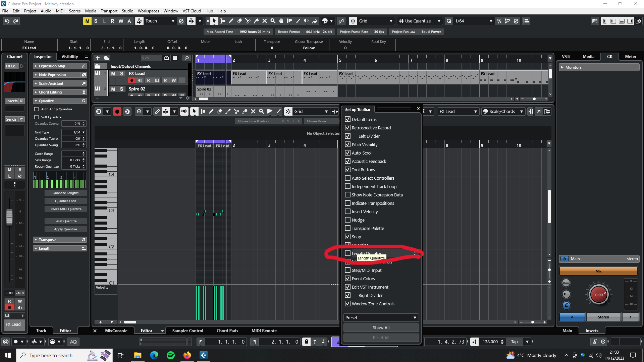Select the Zoom magnifier tool in main toolbar
Viewport: 644px width, 362px height.
(x=273, y=21)
